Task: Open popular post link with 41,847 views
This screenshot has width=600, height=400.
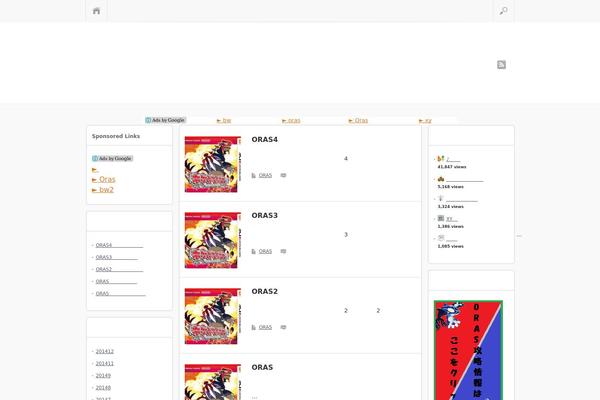Action: [453, 159]
